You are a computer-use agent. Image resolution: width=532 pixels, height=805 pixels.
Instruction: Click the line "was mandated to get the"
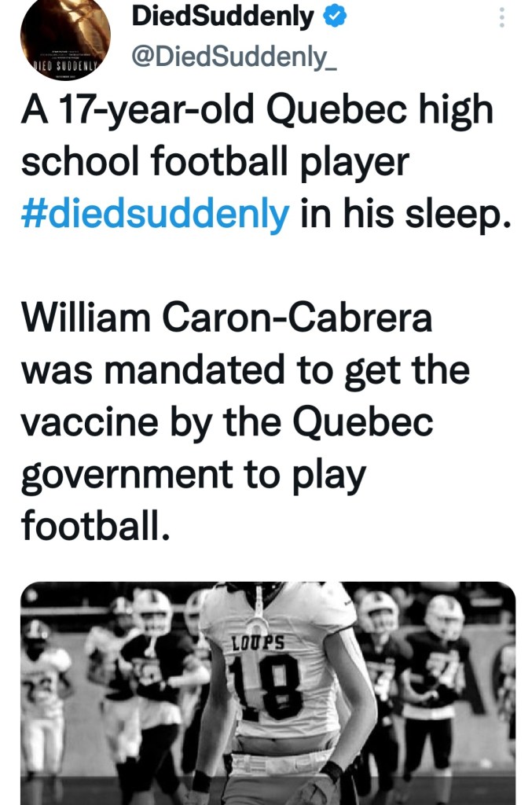point(245,371)
